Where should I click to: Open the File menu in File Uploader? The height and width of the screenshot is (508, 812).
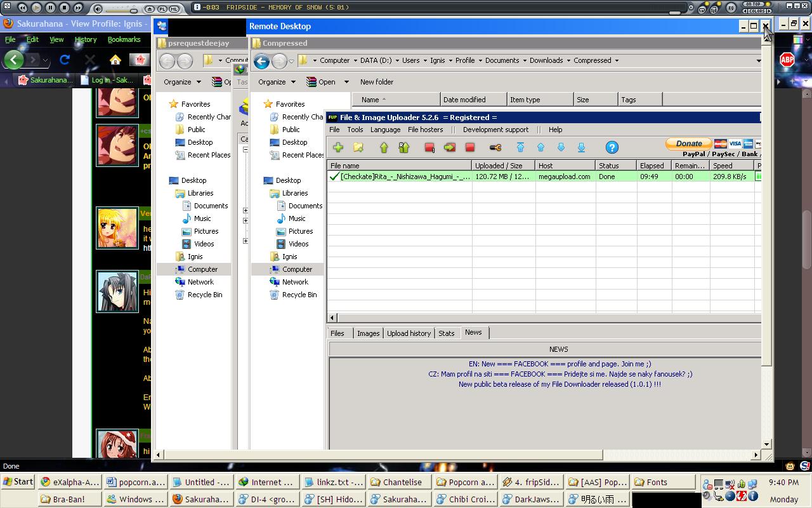tap(334, 130)
